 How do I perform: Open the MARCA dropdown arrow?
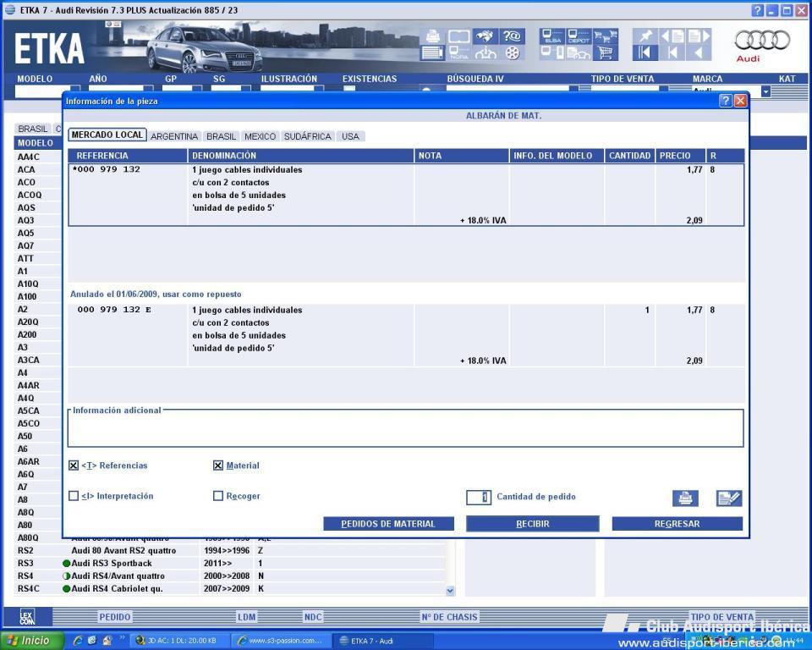pos(766,91)
